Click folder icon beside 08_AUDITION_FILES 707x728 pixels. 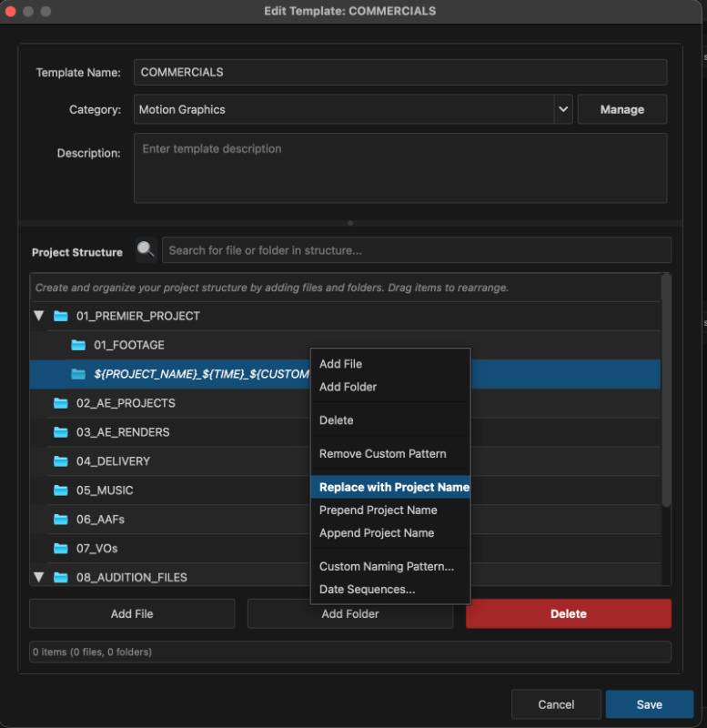point(61,577)
